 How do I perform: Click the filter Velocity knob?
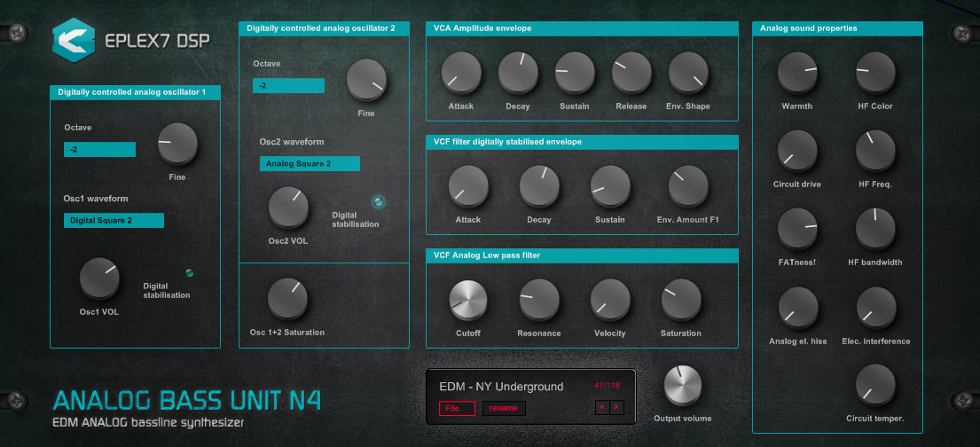[611, 299]
